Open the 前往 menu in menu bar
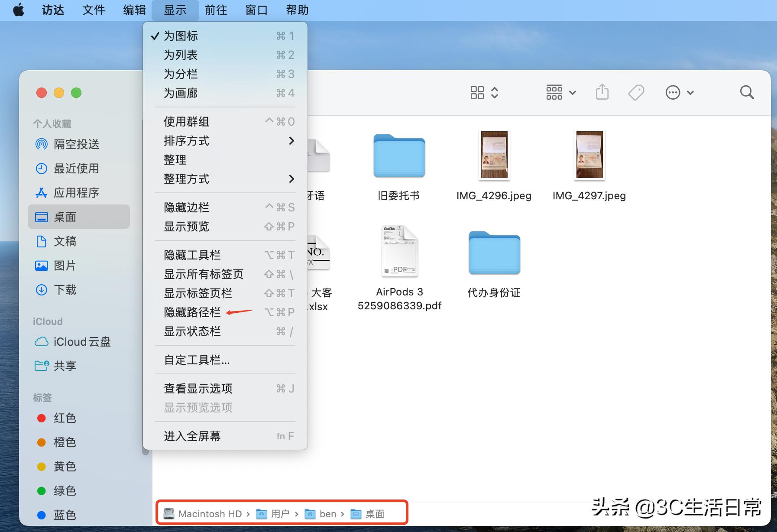The height and width of the screenshot is (532, 777). 216,10
